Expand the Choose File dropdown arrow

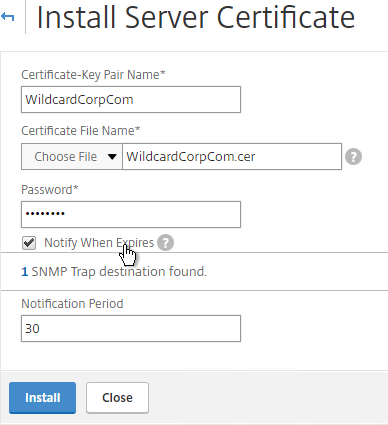point(112,156)
